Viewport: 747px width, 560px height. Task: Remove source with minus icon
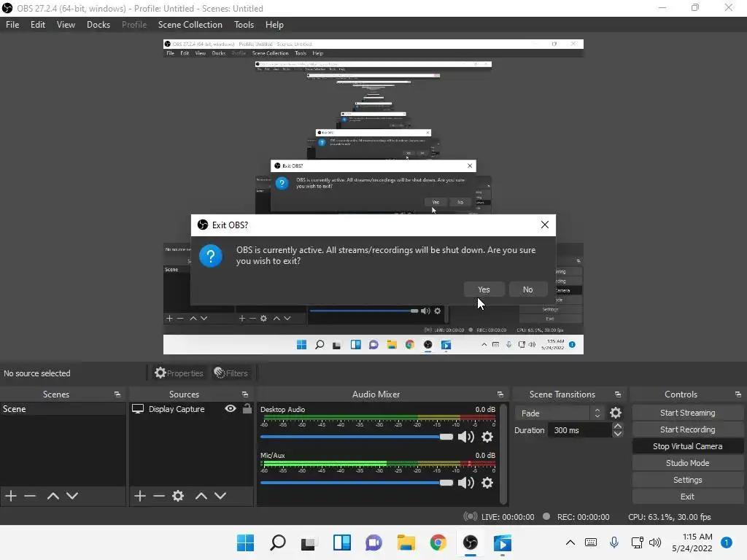coord(158,496)
